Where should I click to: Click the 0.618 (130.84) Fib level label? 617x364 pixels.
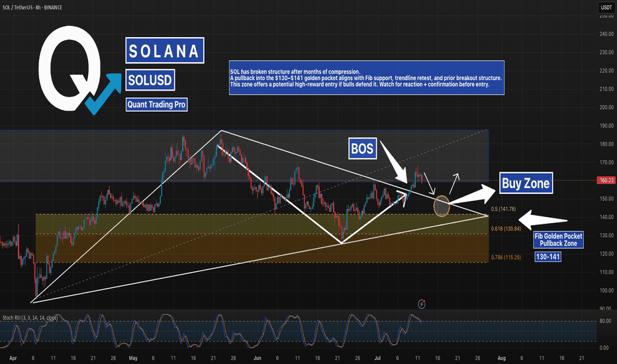tap(506, 228)
